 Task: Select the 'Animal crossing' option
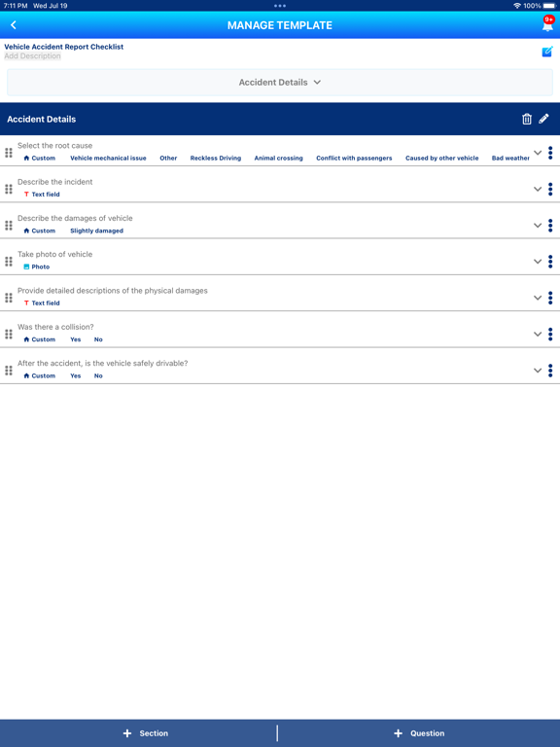tap(279, 159)
